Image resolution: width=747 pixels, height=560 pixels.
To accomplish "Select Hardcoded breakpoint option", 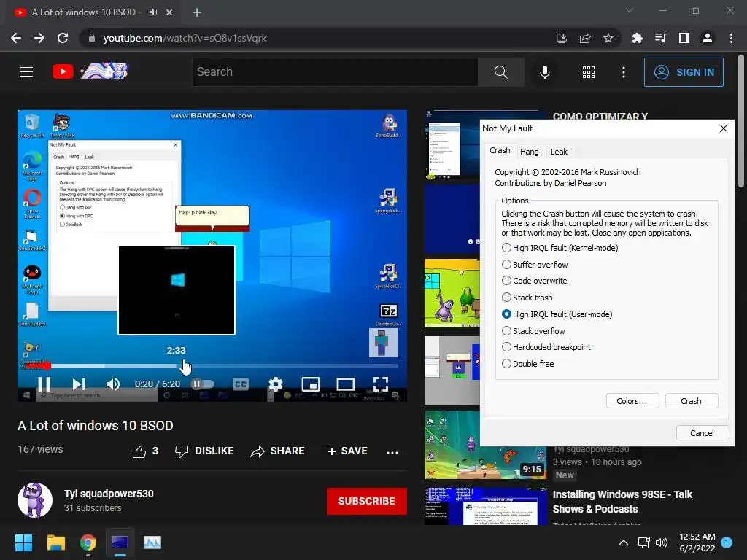I will point(546,346).
